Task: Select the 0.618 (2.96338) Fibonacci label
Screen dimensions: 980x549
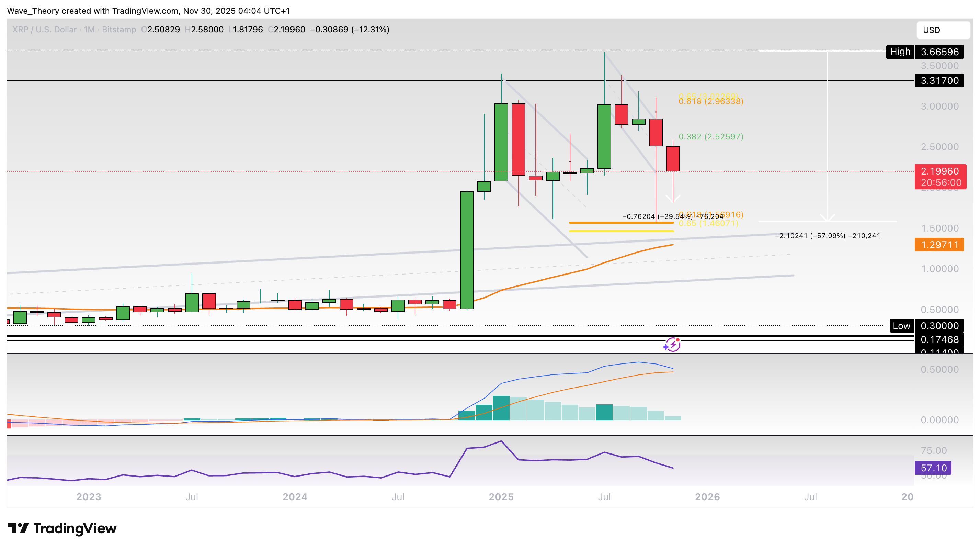Action: click(711, 101)
